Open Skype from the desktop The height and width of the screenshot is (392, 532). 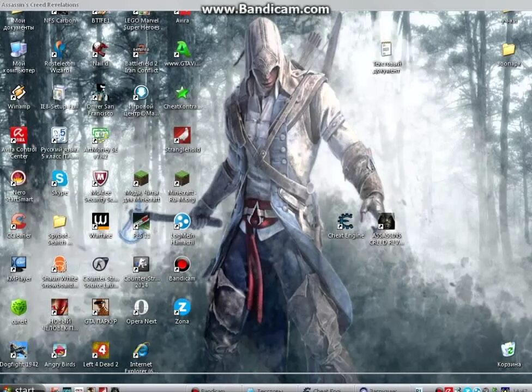point(60,179)
